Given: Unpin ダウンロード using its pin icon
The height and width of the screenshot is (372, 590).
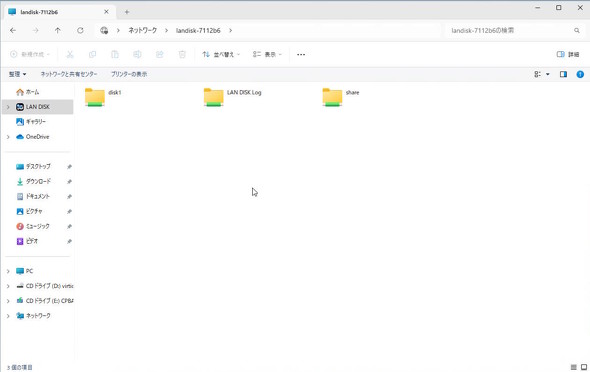Looking at the screenshot, I should pyautogui.click(x=69, y=182).
